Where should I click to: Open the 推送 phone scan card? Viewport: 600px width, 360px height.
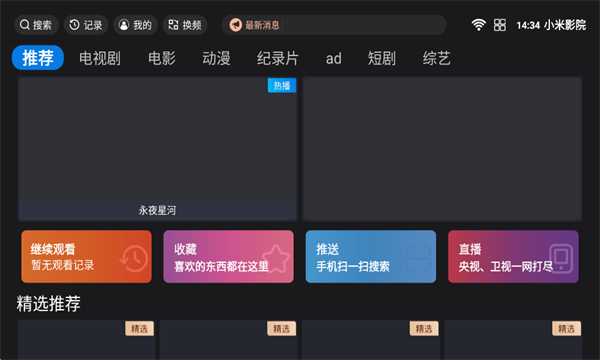[371, 257]
